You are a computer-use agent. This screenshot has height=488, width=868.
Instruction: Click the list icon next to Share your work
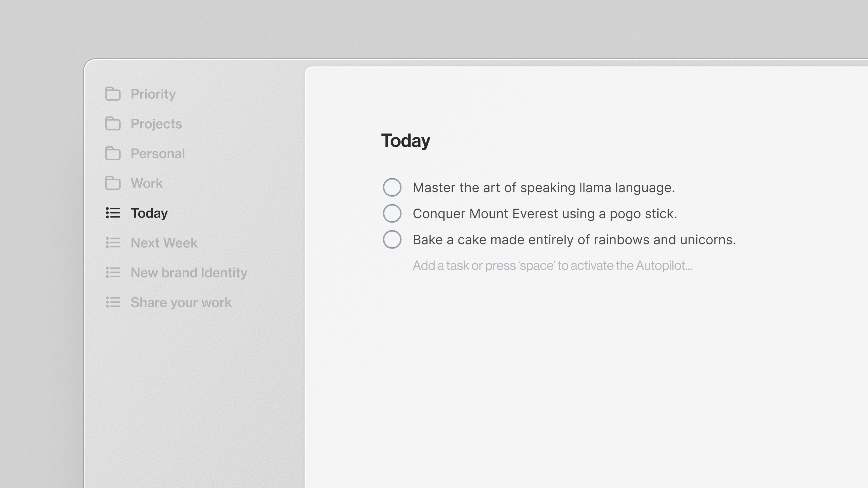tap(113, 302)
